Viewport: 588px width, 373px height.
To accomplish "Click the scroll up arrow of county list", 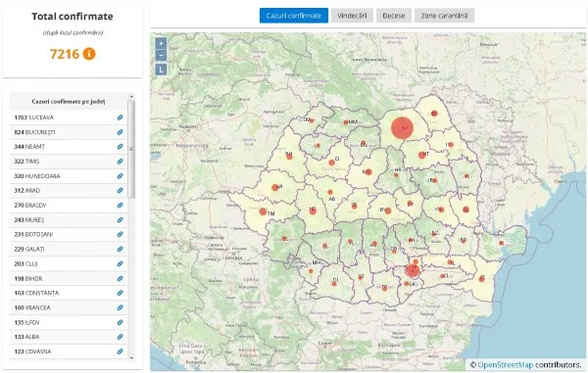I will tap(131, 97).
